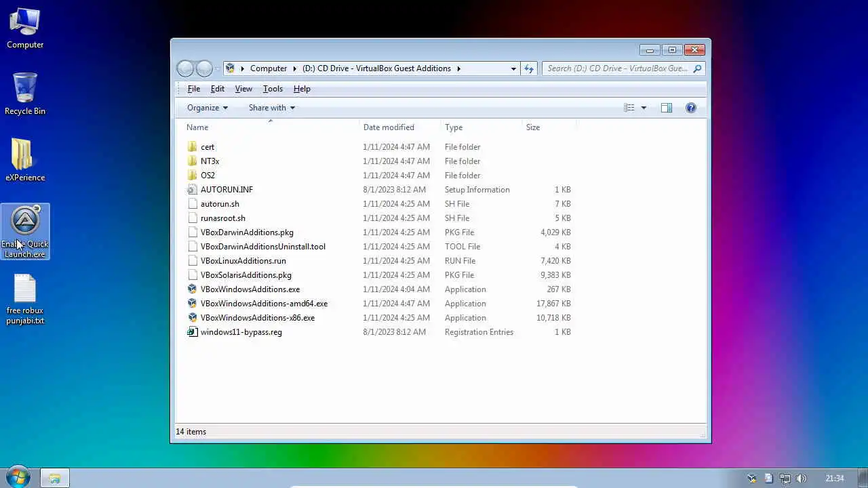
Task: Expand the arrow after Computer in breadcrumb
Action: click(x=294, y=68)
